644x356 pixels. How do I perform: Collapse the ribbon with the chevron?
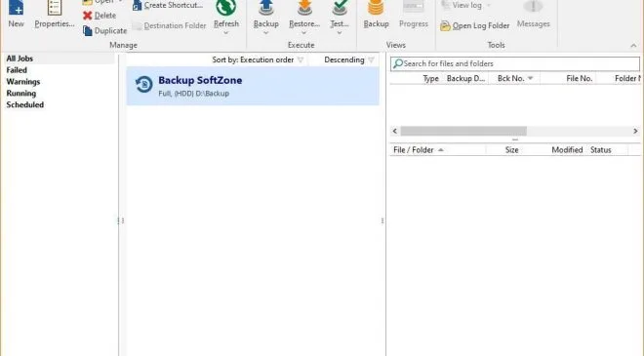[x=633, y=46]
